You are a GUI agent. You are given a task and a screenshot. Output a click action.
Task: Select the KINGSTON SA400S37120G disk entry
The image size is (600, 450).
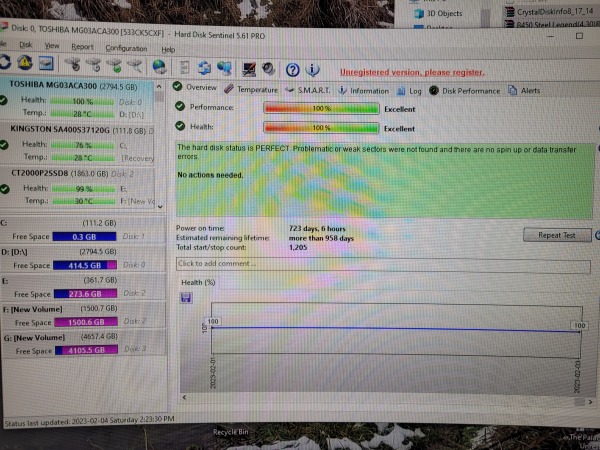[77, 143]
